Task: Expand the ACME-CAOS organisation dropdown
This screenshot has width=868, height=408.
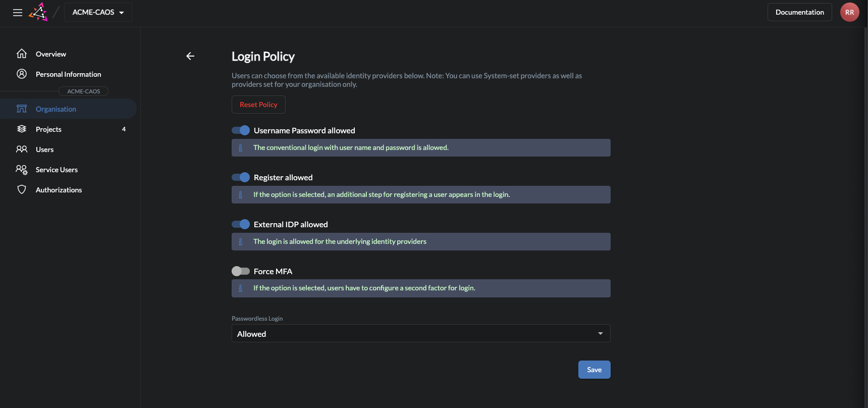Action: coord(98,12)
